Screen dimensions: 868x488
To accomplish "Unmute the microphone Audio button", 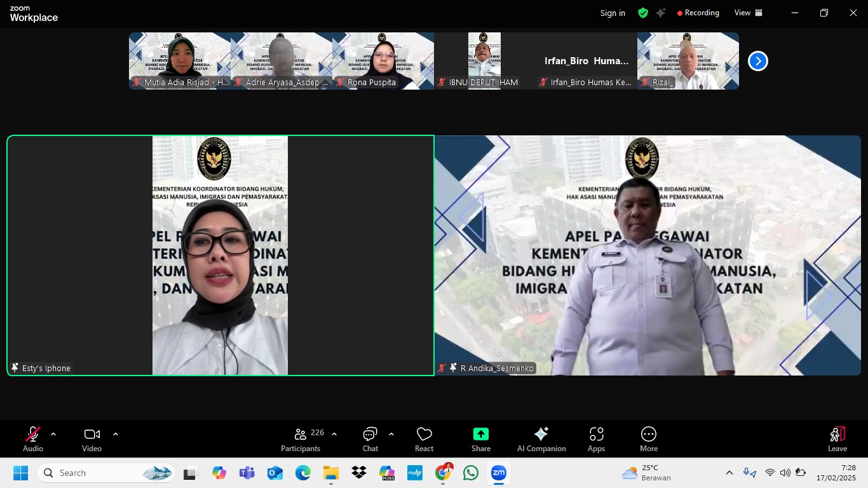I will [33, 439].
